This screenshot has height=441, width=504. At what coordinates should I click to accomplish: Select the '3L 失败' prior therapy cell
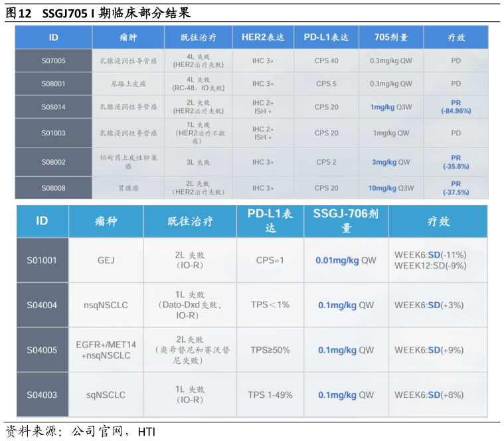coord(199,162)
